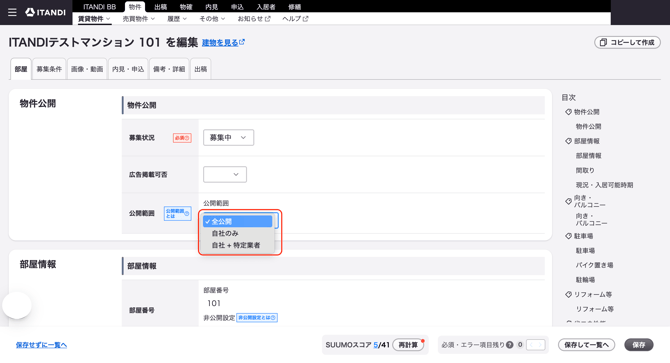Viewport: 670px width, 363px height.
Task: Jump to バイク置き場 in 目次
Action: (x=594, y=265)
